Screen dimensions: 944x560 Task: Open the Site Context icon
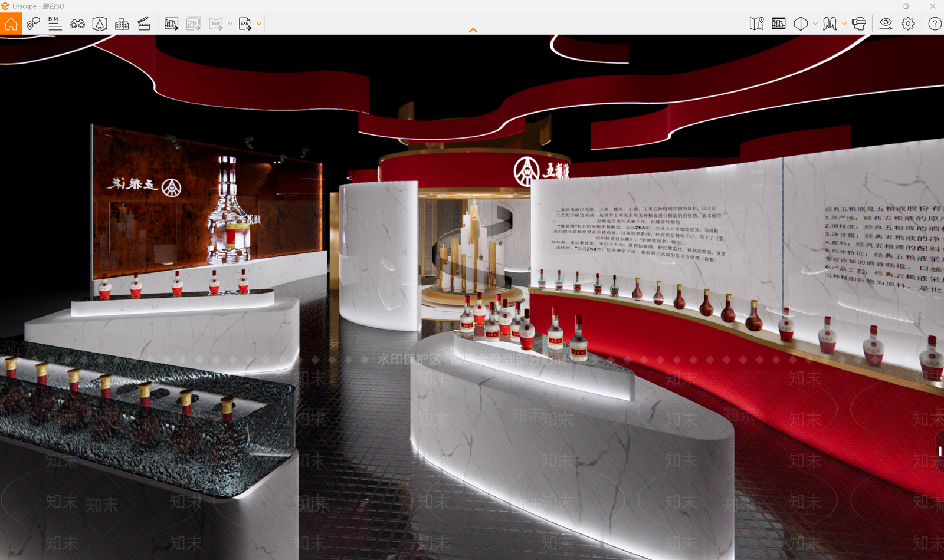(x=100, y=24)
